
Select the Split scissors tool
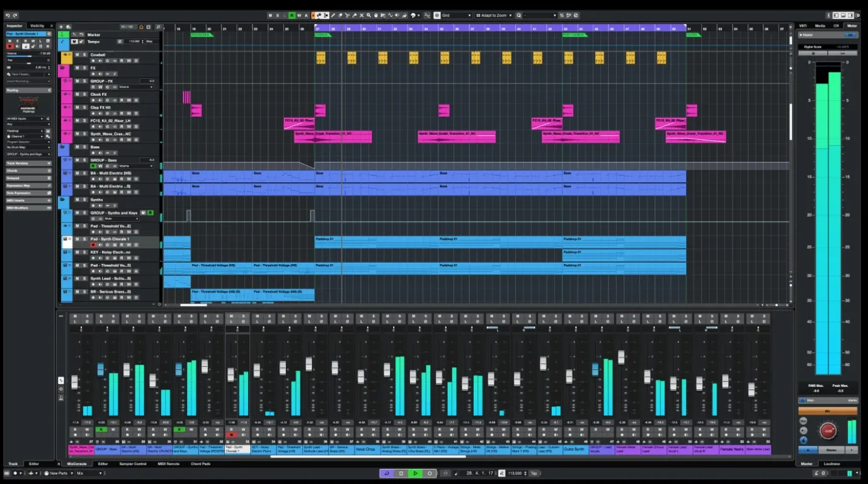pyautogui.click(x=347, y=15)
